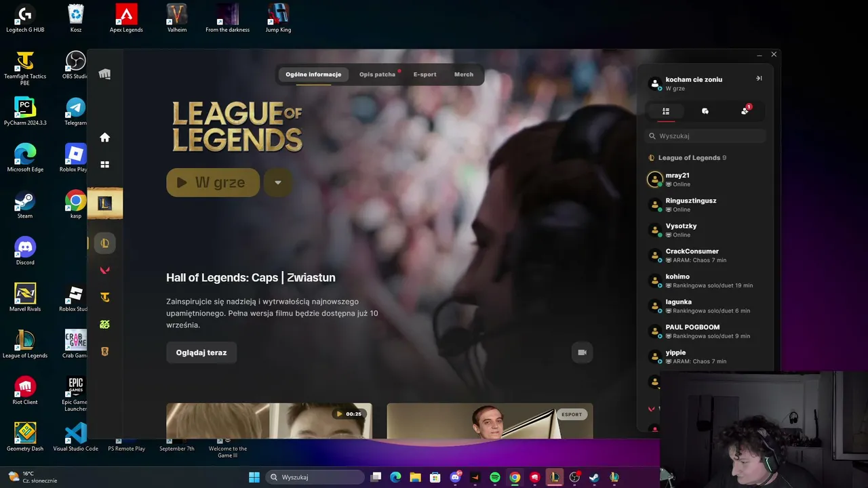The width and height of the screenshot is (868, 488).
Task: Select the Valheim desktop icon
Action: click(x=177, y=18)
